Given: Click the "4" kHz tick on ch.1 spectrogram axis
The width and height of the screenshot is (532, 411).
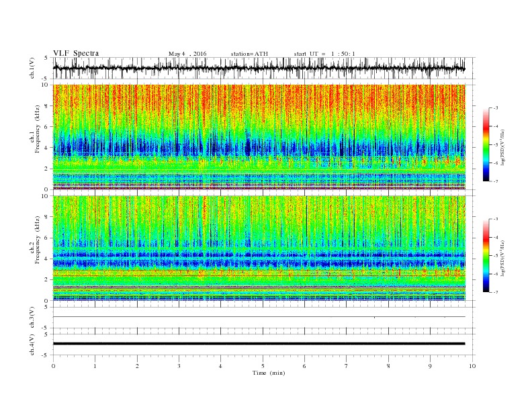Looking at the screenshot, I should tap(47, 148).
